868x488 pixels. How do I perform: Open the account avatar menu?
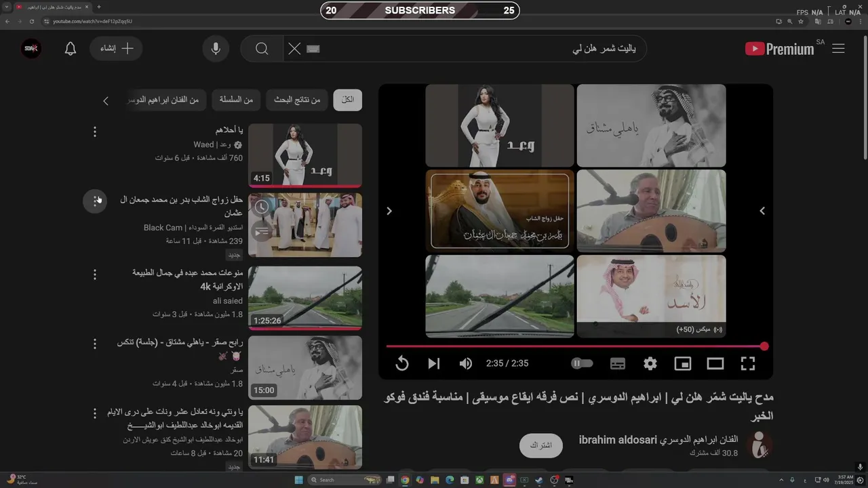pos(31,49)
